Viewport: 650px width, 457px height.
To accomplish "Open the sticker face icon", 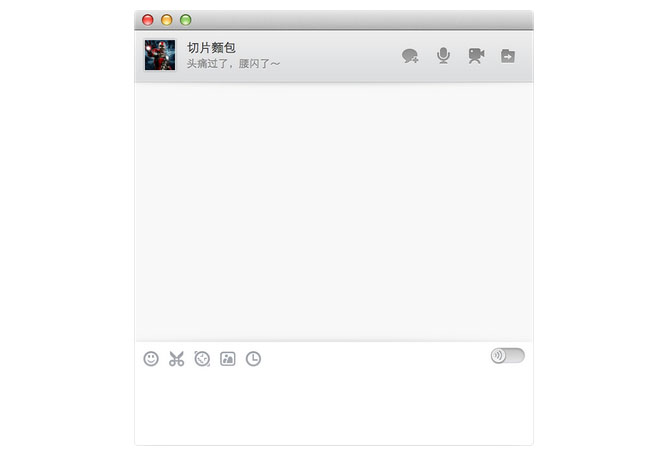I will point(202,359).
